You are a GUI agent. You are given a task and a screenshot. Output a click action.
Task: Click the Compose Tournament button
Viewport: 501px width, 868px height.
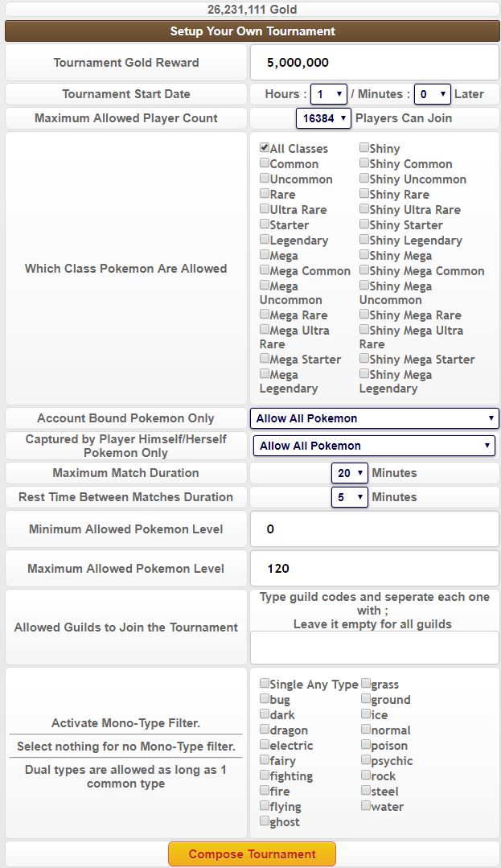[x=252, y=854]
